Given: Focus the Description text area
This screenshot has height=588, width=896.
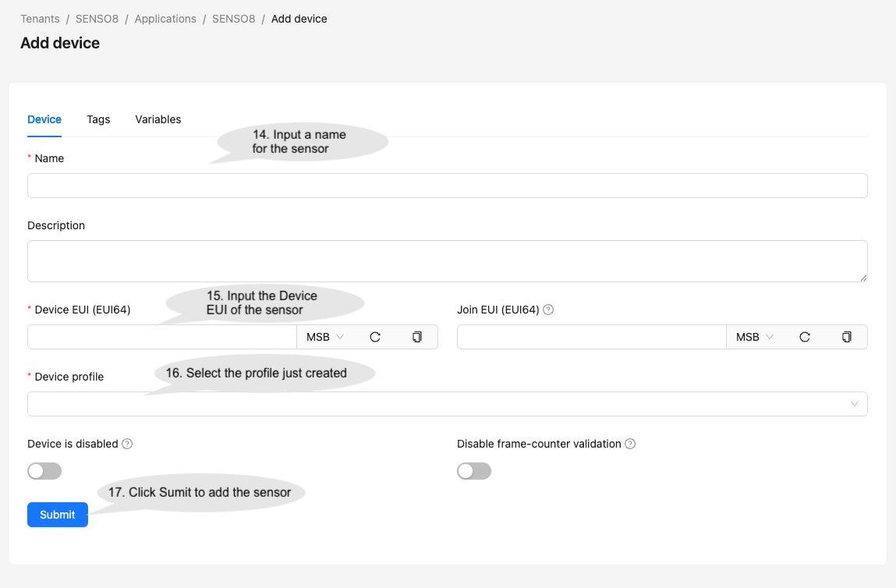Looking at the screenshot, I should click(x=447, y=260).
